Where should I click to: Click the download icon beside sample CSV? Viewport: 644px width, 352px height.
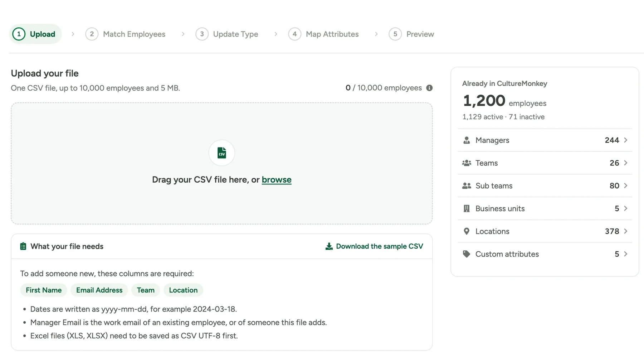[x=329, y=246]
